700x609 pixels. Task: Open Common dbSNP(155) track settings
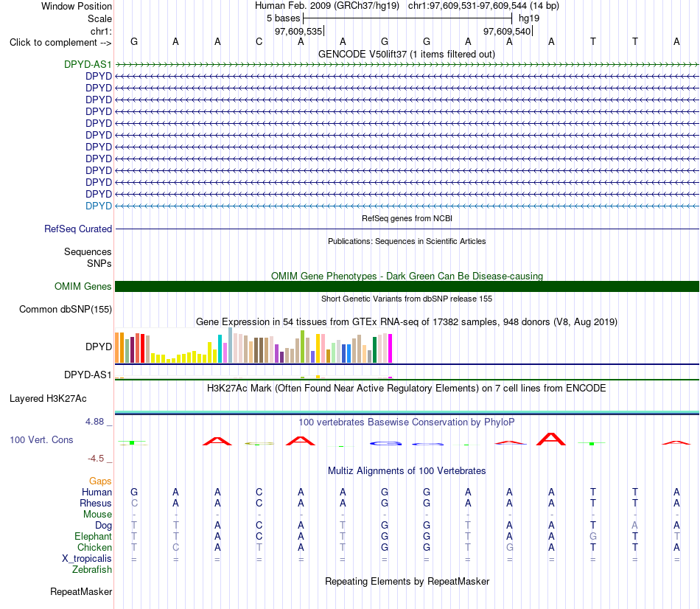pos(65,309)
